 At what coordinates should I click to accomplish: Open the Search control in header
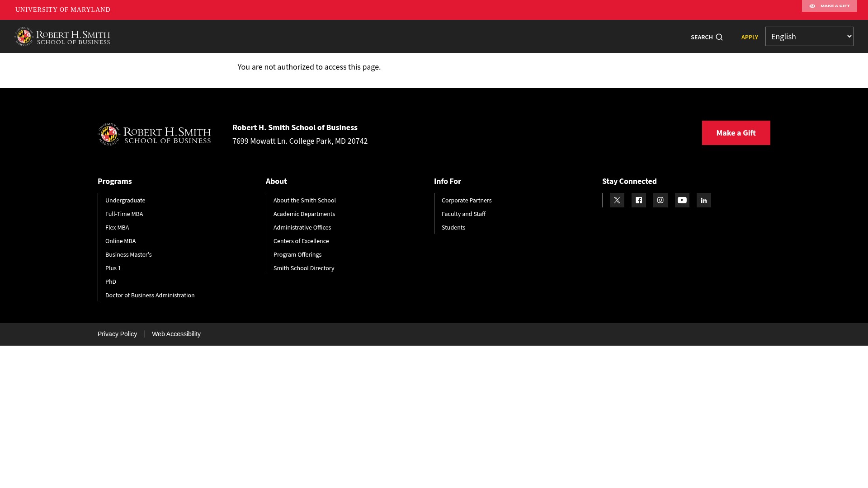click(x=707, y=37)
